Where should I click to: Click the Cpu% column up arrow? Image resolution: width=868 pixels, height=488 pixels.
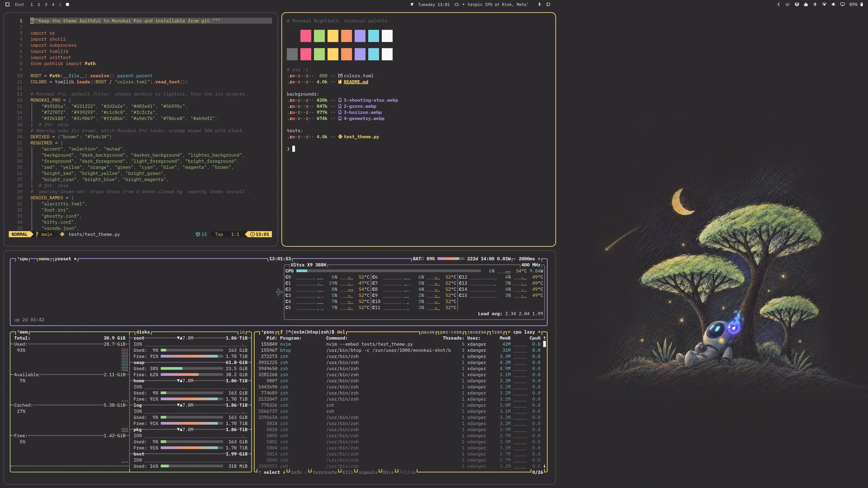(x=544, y=338)
